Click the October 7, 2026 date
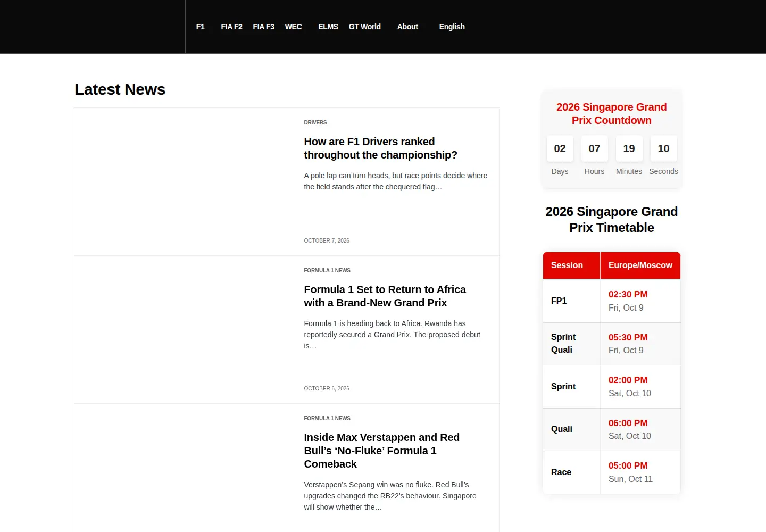 (x=327, y=240)
